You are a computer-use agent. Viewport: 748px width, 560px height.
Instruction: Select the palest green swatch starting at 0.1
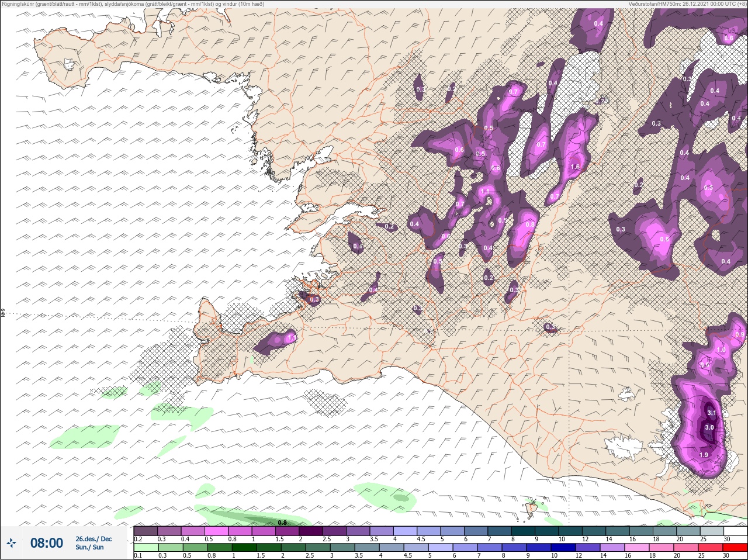(x=146, y=548)
